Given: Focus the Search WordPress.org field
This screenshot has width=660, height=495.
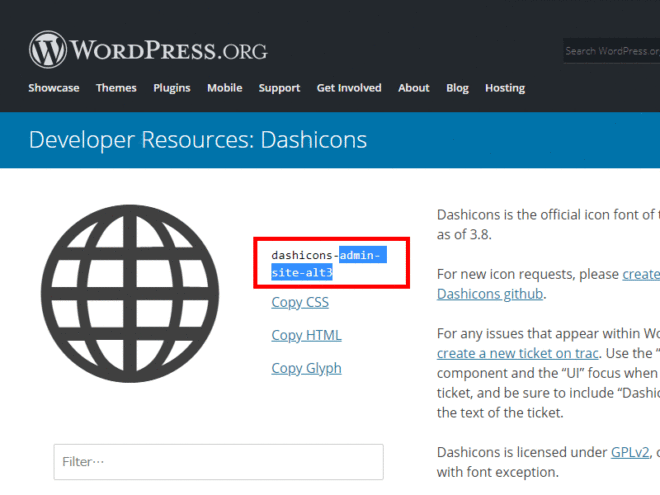Looking at the screenshot, I should (612, 51).
